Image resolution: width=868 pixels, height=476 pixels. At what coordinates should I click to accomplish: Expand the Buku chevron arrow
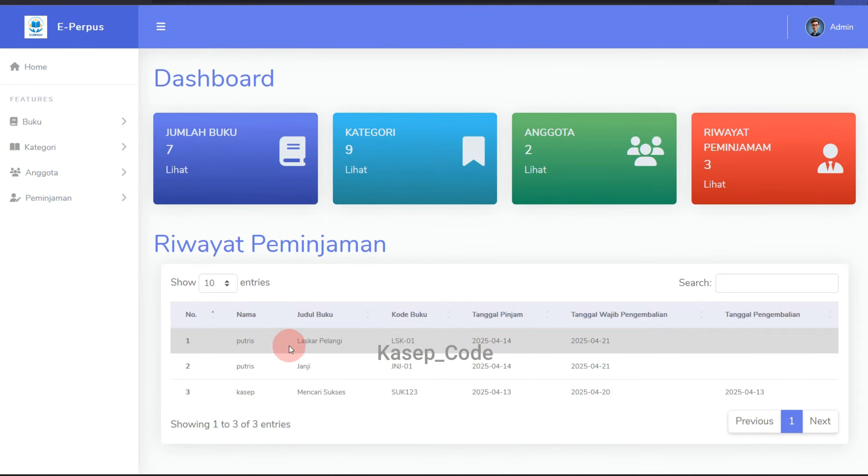[124, 121]
